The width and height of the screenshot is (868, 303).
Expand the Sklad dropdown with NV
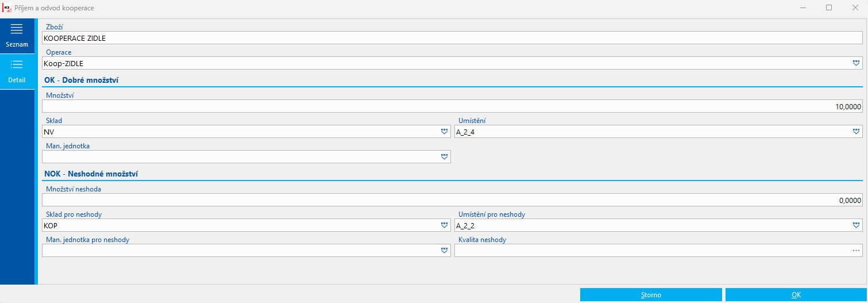click(x=444, y=132)
